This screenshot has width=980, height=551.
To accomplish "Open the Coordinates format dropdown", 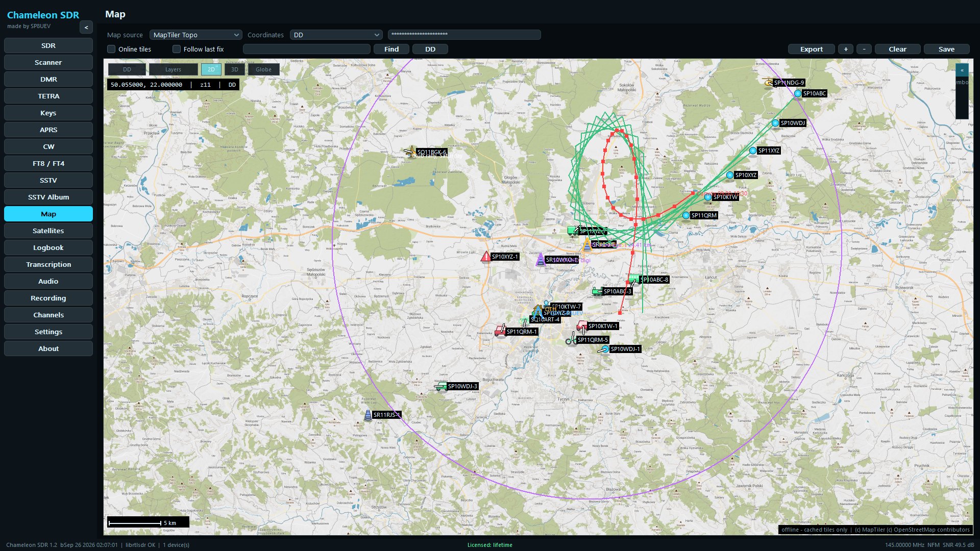I will coord(336,35).
